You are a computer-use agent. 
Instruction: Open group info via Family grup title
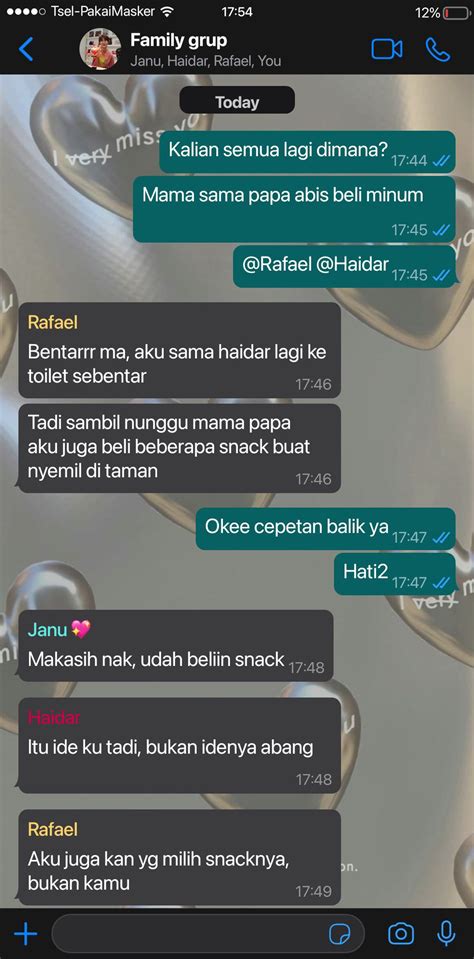179,40
